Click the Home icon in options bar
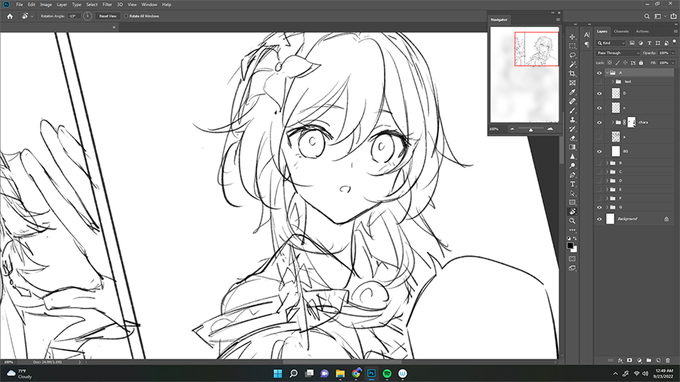Image resolution: width=680 pixels, height=382 pixels. pos(10,16)
